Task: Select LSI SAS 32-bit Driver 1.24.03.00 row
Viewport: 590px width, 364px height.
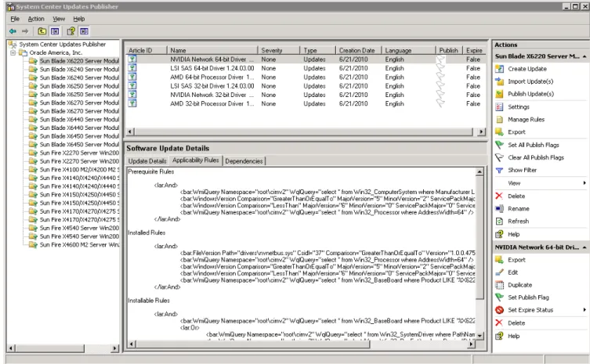Action: coord(305,86)
